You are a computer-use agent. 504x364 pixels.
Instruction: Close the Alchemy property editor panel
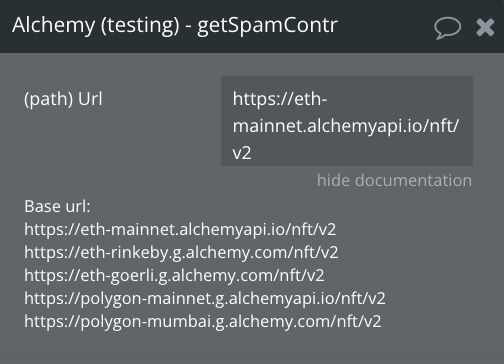[x=485, y=27]
